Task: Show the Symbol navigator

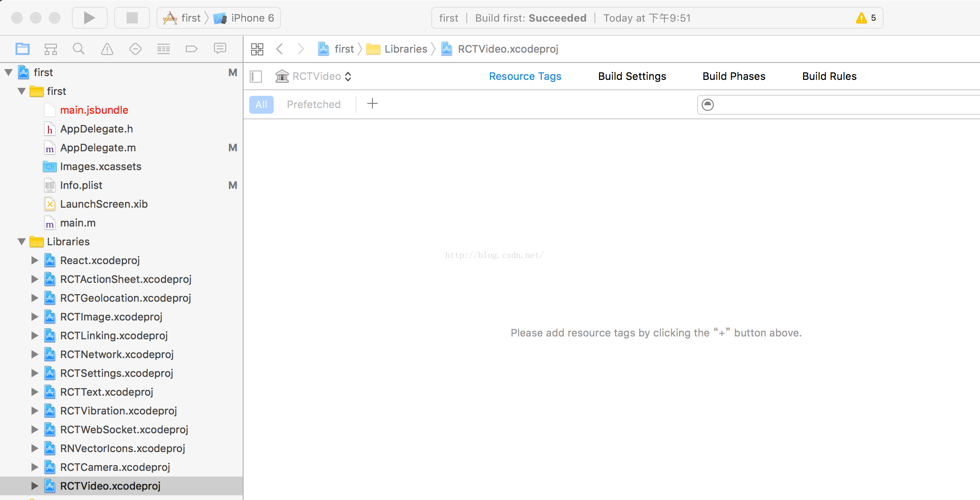Action: (51, 49)
